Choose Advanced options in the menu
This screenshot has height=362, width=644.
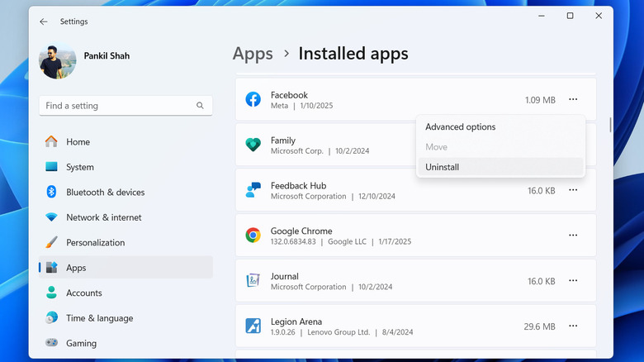tap(460, 127)
